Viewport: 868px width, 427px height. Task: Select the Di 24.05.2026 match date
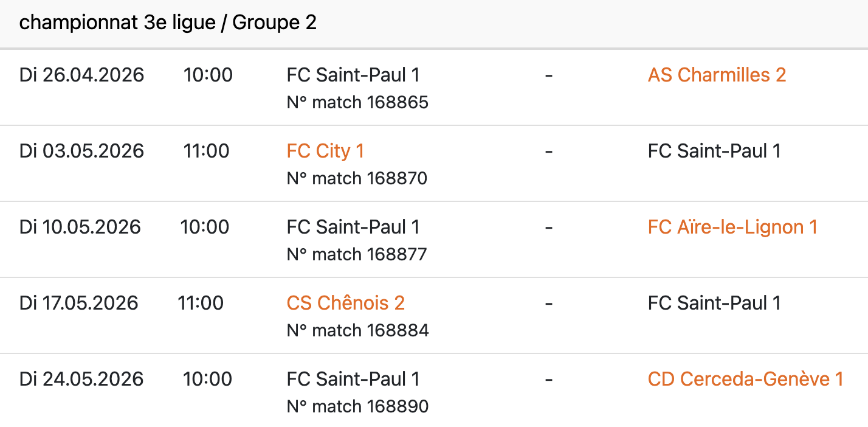[x=81, y=379]
